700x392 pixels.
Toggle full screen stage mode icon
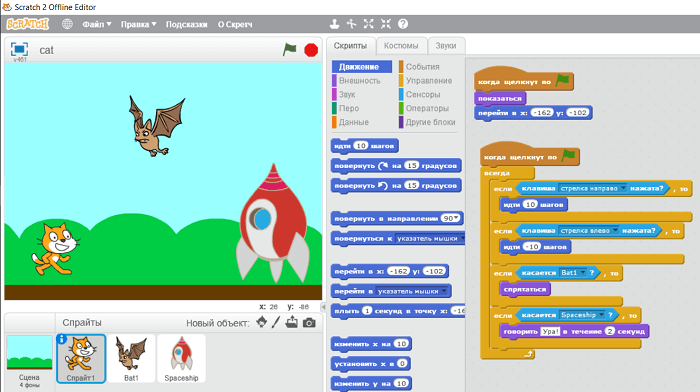tap(19, 49)
